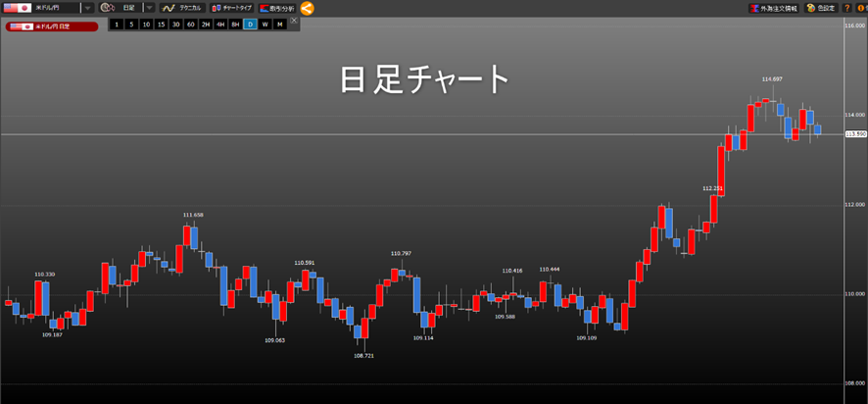This screenshot has width=868, height=404.
Task: Expand the 米ドル/円 currency pair dropdown
Action: tap(88, 8)
